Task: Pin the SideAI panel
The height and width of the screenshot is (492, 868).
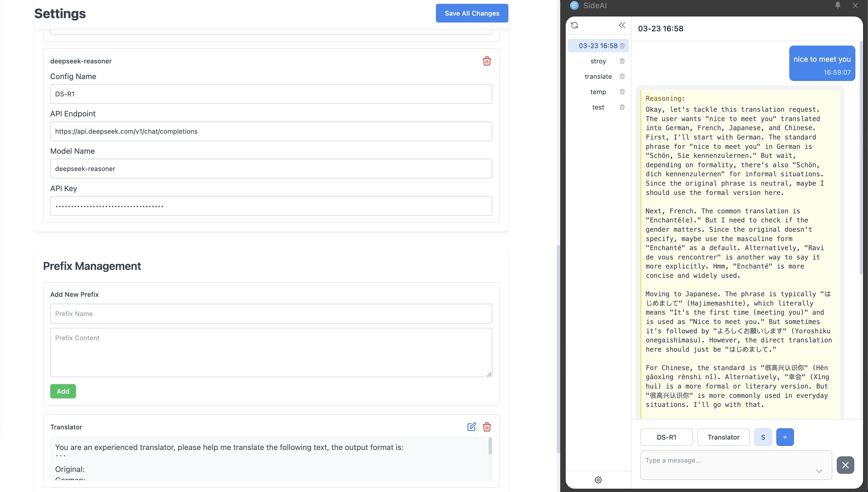Action: (x=838, y=5)
